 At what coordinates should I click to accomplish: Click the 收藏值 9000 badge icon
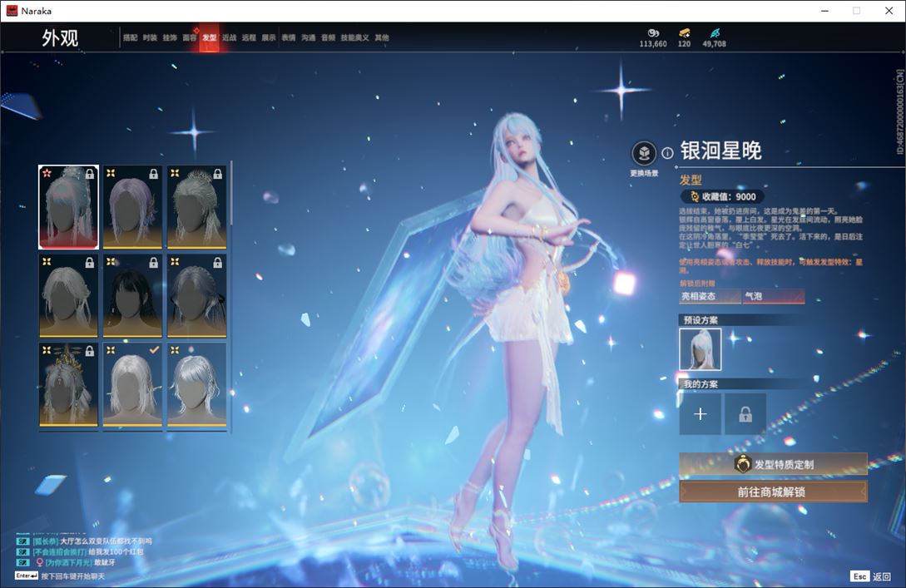click(695, 196)
